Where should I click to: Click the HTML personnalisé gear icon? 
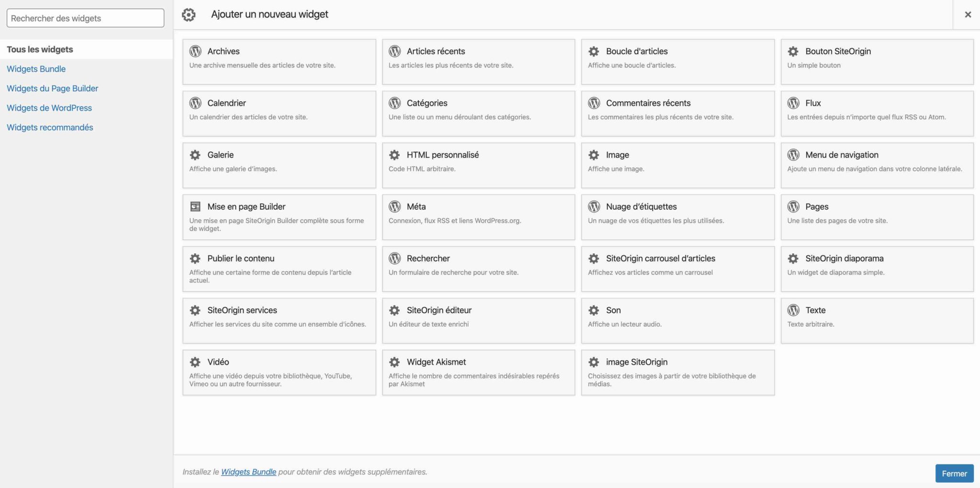394,154
